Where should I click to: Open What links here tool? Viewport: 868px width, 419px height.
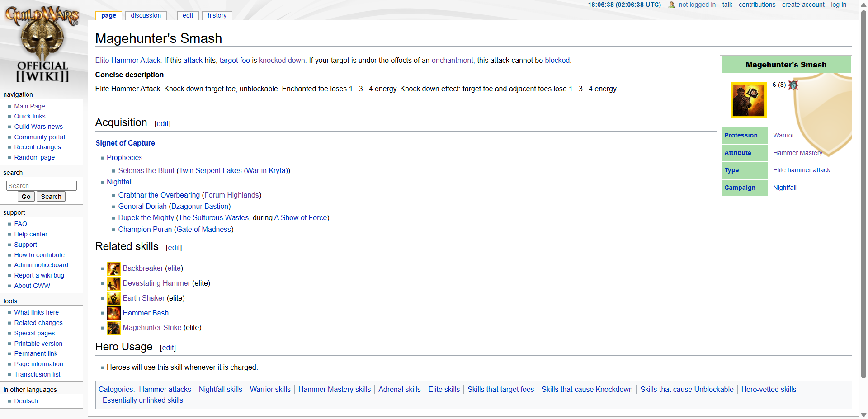pyautogui.click(x=36, y=312)
